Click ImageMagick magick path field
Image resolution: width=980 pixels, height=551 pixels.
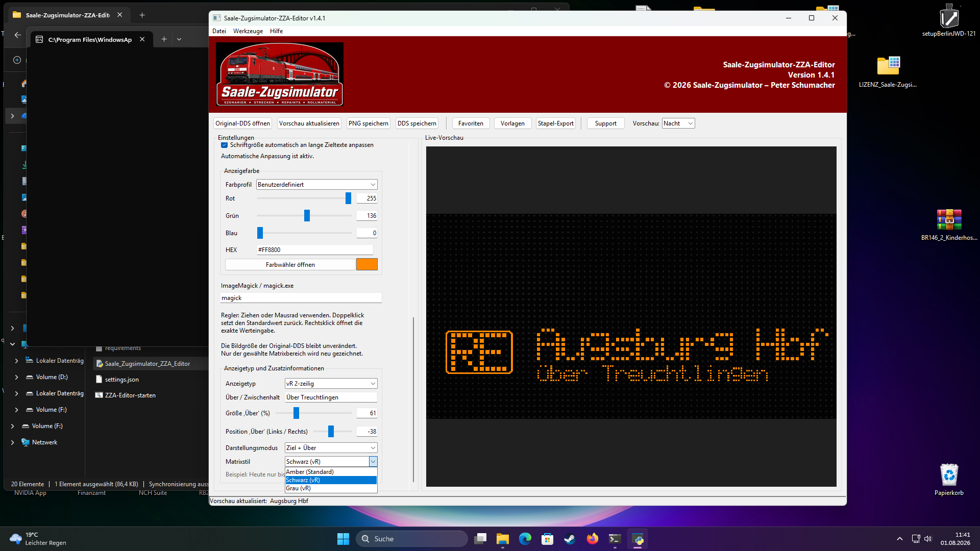point(301,298)
